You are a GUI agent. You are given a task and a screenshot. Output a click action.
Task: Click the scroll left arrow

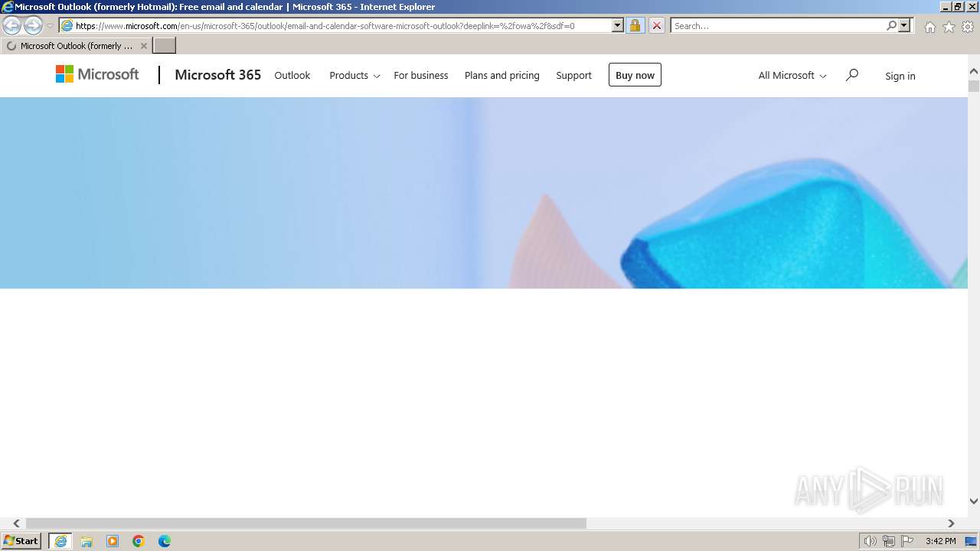16,523
